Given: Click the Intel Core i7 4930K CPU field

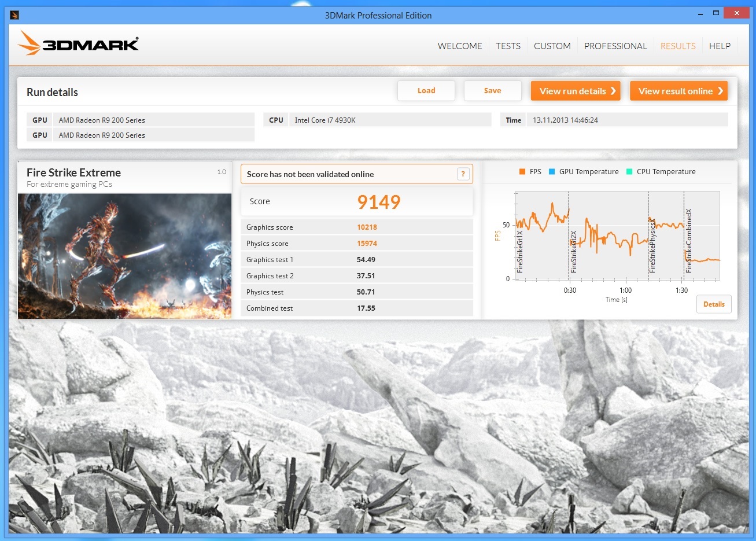Looking at the screenshot, I should pos(390,120).
